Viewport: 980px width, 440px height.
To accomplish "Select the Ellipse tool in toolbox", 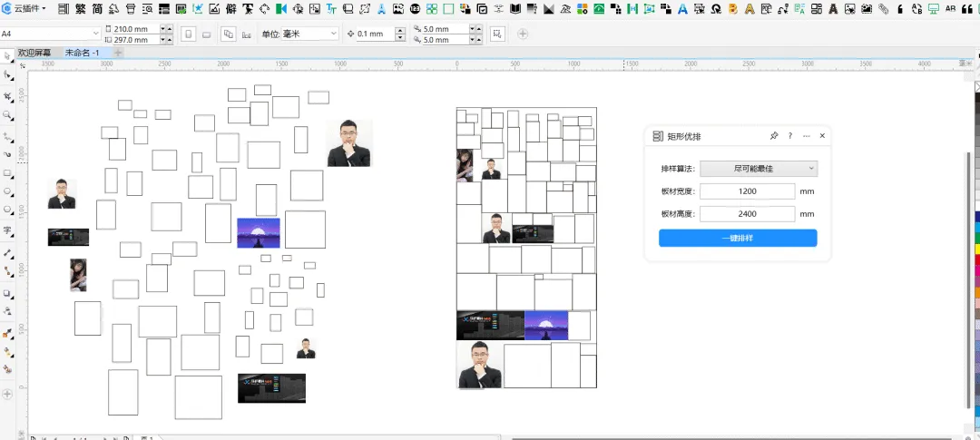I will (x=7, y=191).
